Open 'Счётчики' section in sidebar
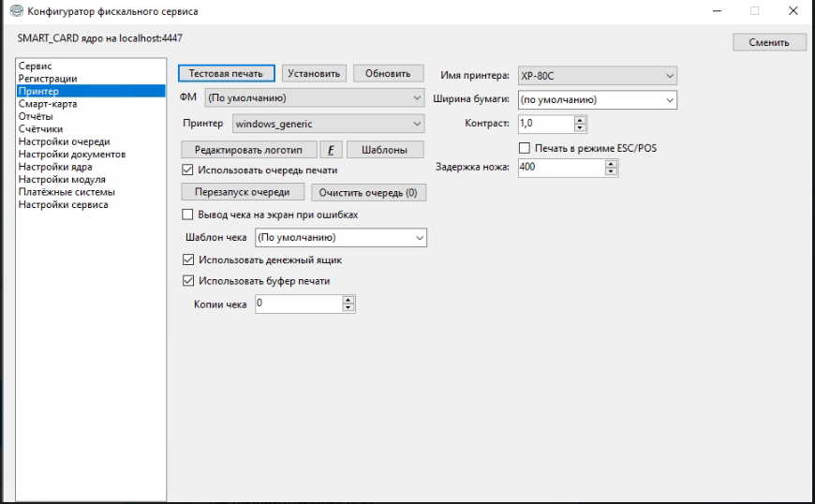Viewport: 815px width, 504px height. pos(91,129)
